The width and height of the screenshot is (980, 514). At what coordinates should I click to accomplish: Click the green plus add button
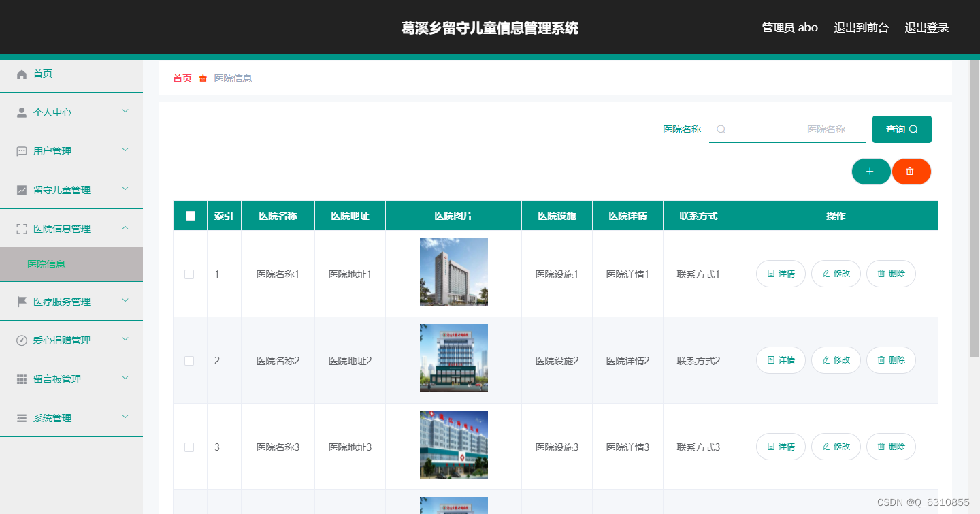[870, 172]
